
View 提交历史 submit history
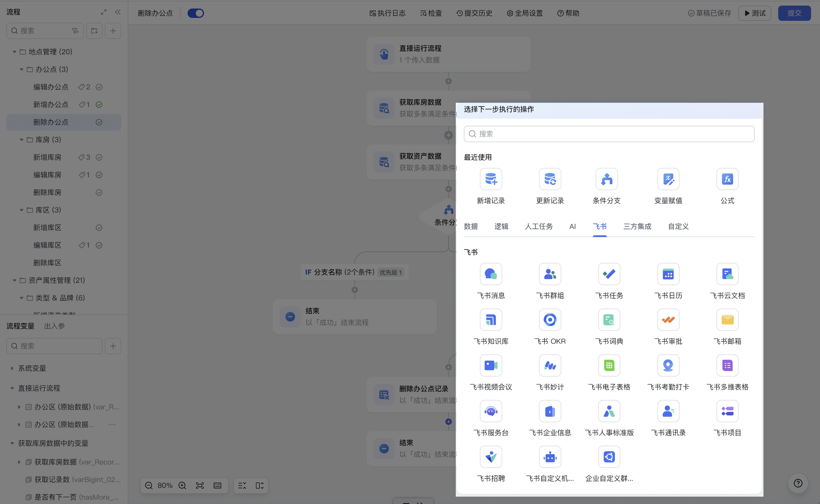(474, 13)
